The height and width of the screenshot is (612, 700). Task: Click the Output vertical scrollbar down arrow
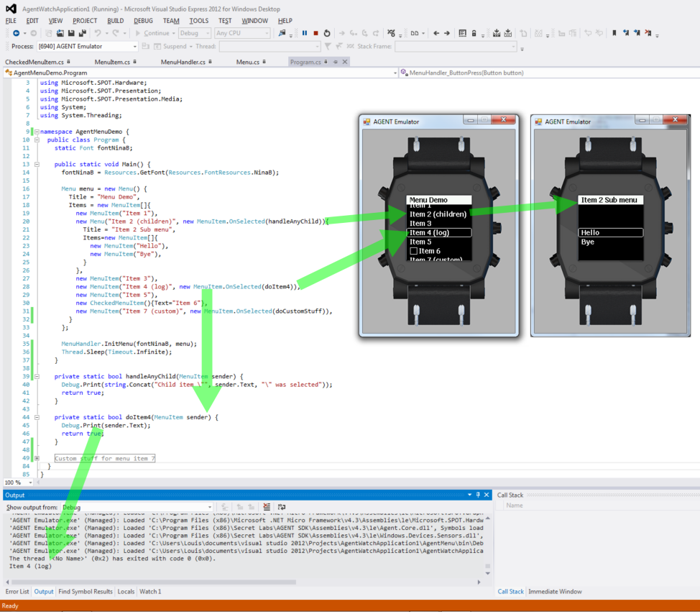point(487,574)
